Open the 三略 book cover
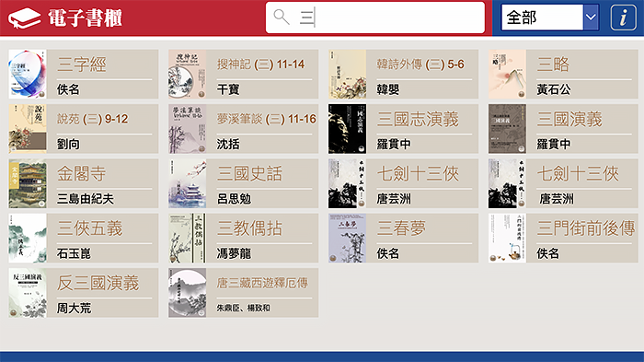 tap(507, 74)
